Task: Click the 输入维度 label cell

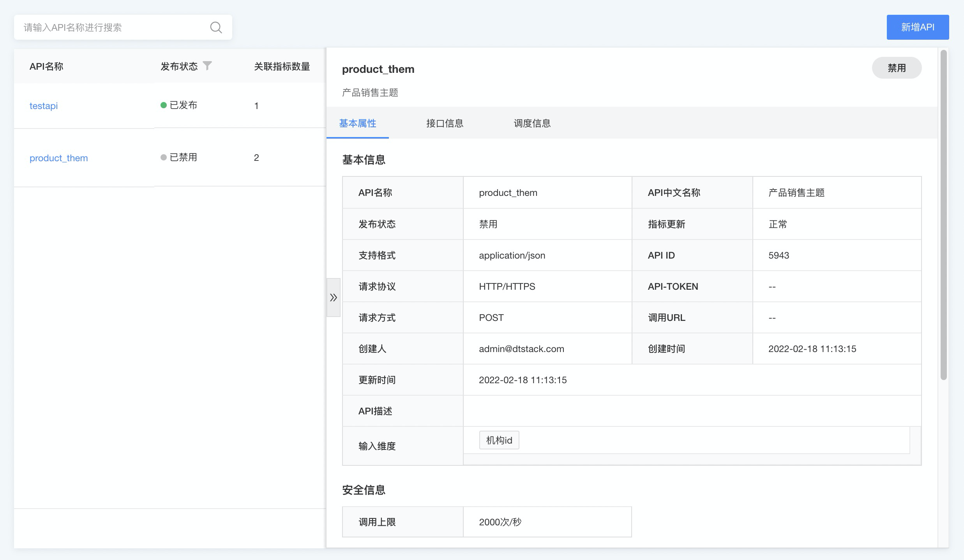Action: pos(403,446)
